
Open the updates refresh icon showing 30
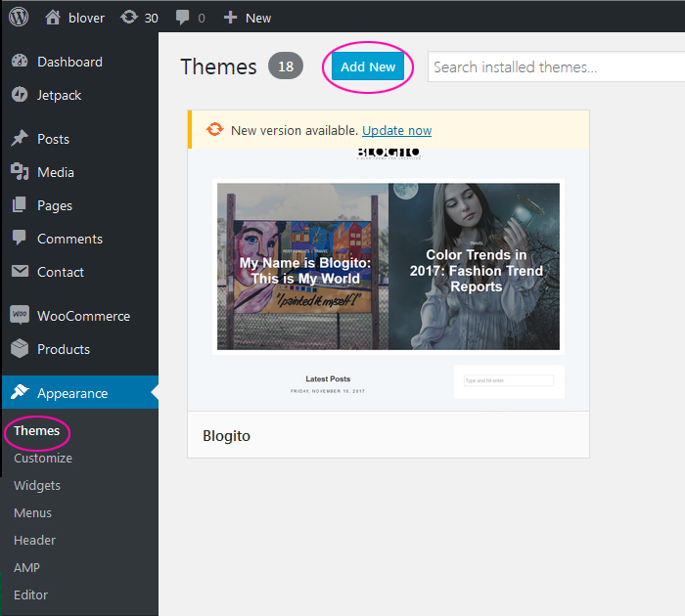point(129,18)
